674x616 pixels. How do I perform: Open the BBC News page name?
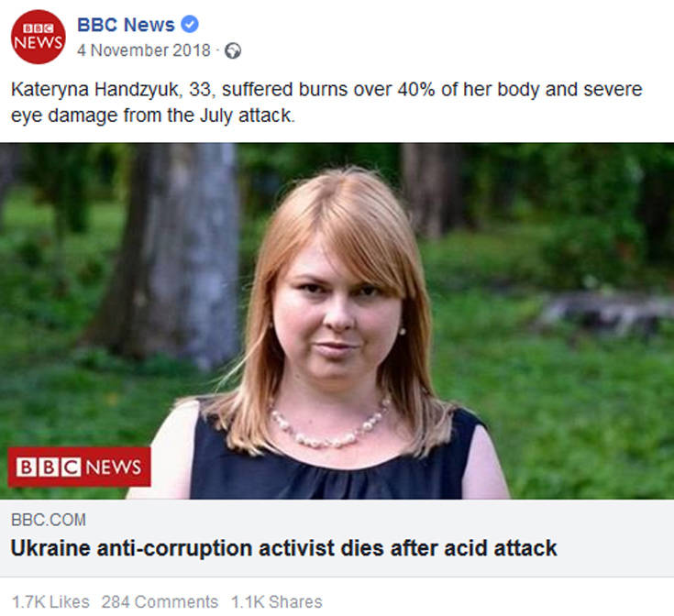(x=126, y=25)
